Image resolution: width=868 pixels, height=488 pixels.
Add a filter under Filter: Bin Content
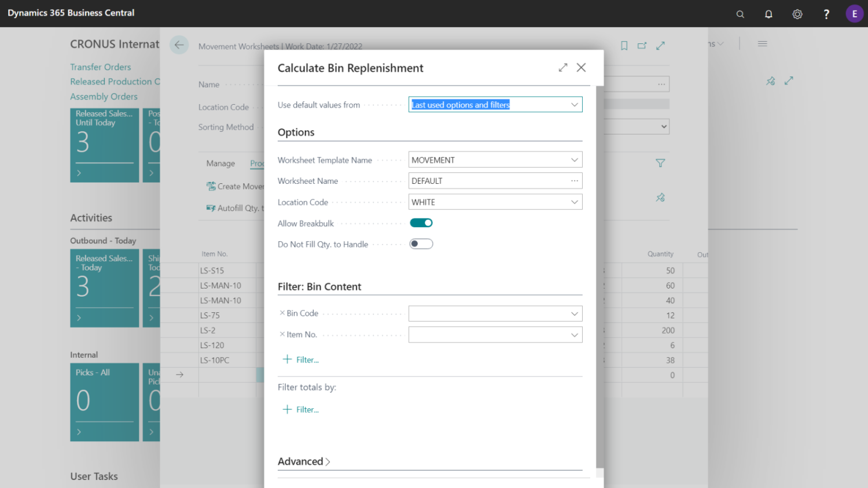coord(300,359)
